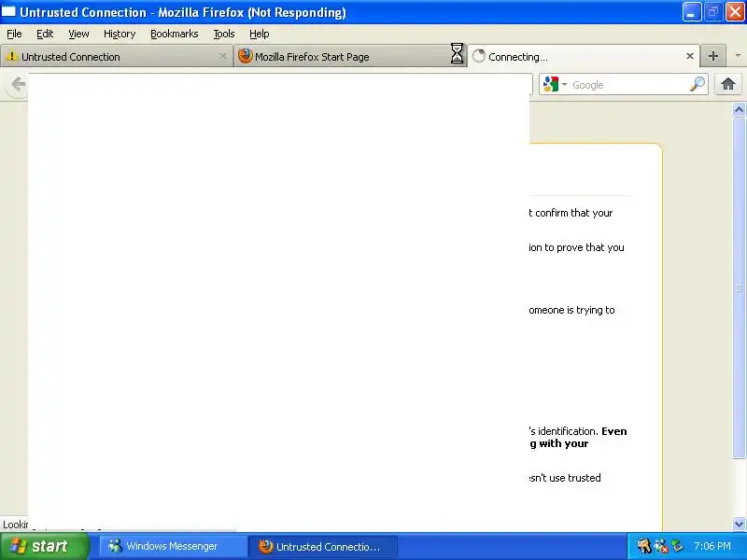Click text 't confirm that your'
Viewport: 747px width, 560px height.
pos(571,213)
